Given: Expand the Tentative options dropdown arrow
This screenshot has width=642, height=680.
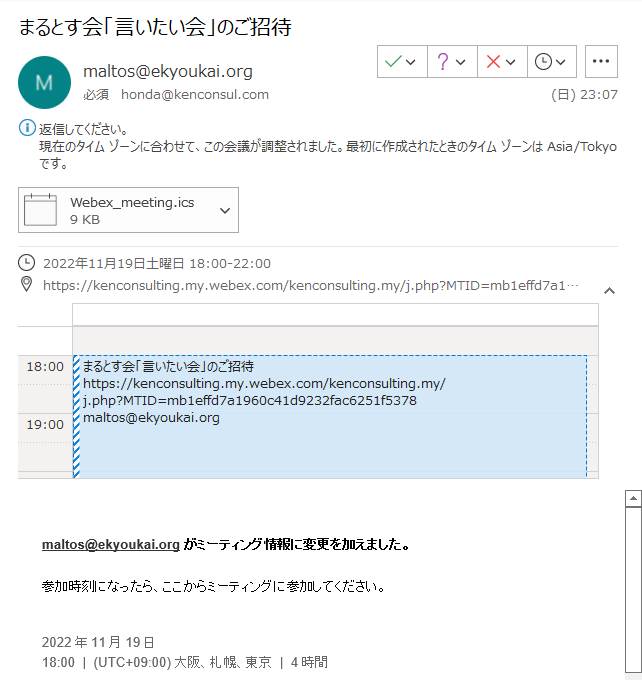Looking at the screenshot, I should coord(461,61).
